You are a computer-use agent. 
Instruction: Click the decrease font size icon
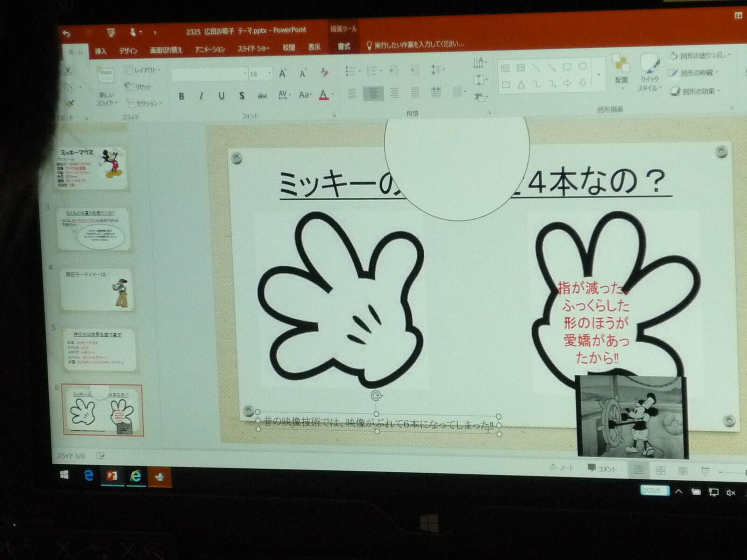pos(303,73)
